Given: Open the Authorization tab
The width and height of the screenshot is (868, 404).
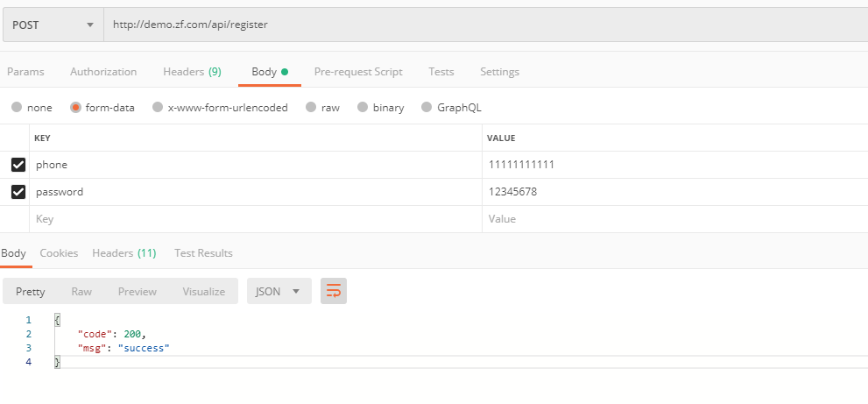Looking at the screenshot, I should point(103,72).
